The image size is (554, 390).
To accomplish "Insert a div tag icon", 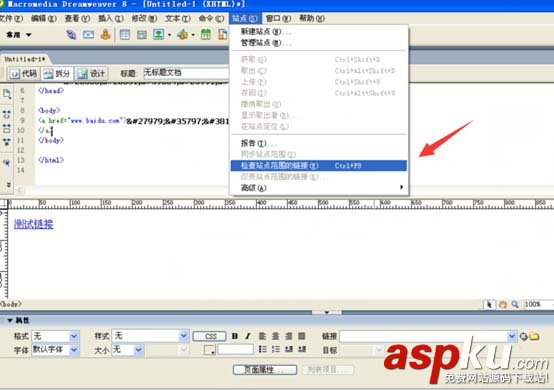I will tap(142, 35).
